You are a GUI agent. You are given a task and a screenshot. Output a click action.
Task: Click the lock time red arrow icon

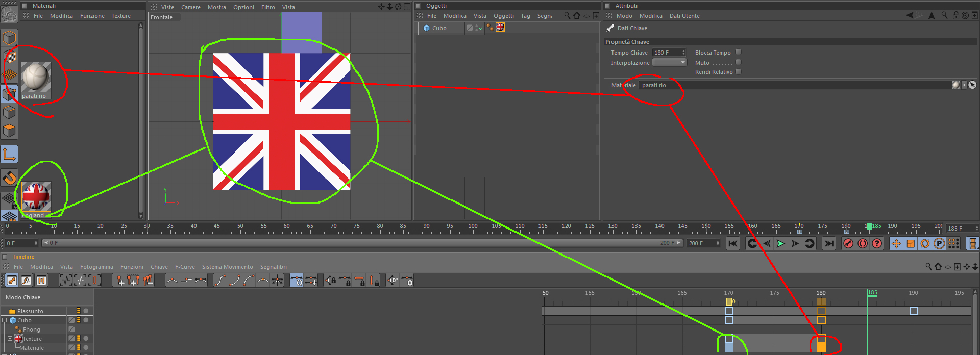click(360, 280)
